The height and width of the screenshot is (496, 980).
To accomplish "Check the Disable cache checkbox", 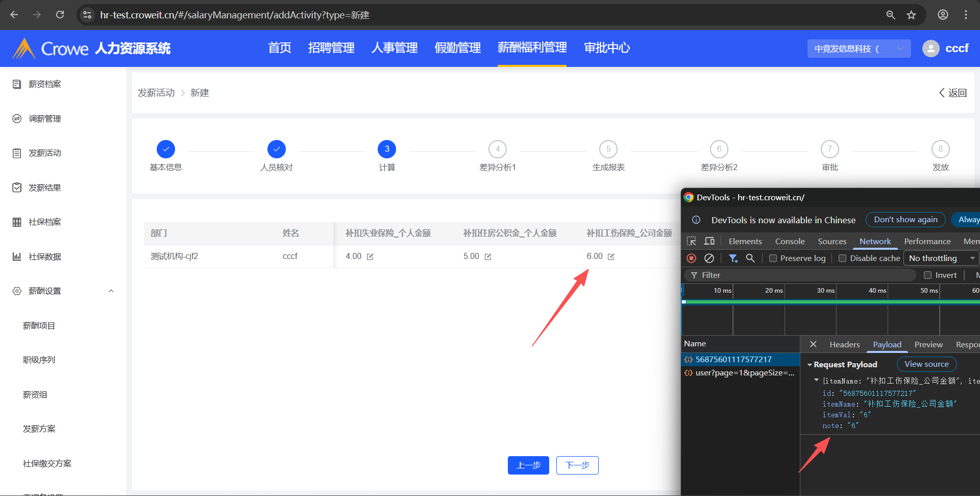I will point(843,258).
